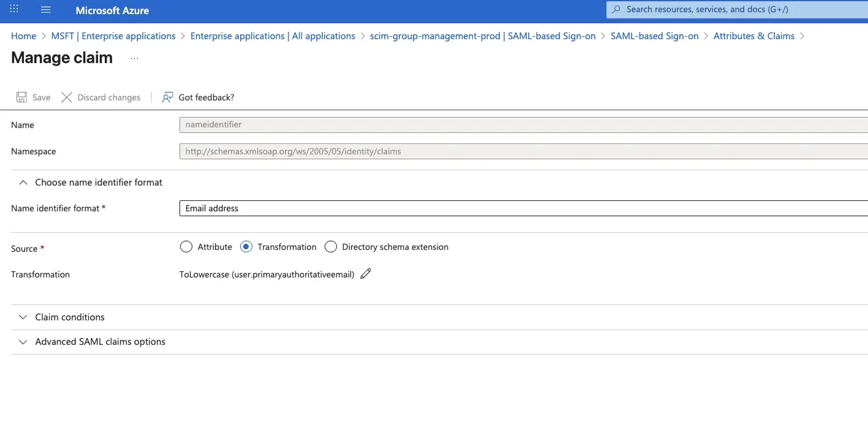The image size is (868, 441).
Task: Click the pencil icon to edit the transformation
Action: (x=365, y=273)
